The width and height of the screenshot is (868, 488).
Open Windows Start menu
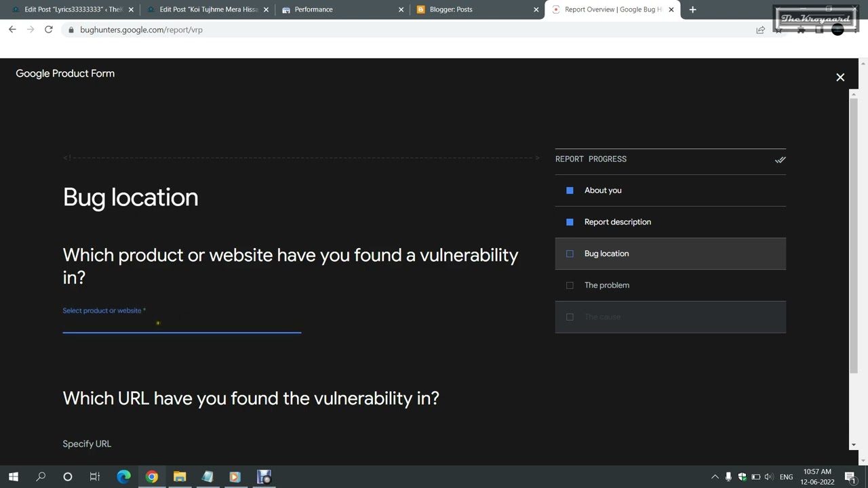[x=14, y=477]
